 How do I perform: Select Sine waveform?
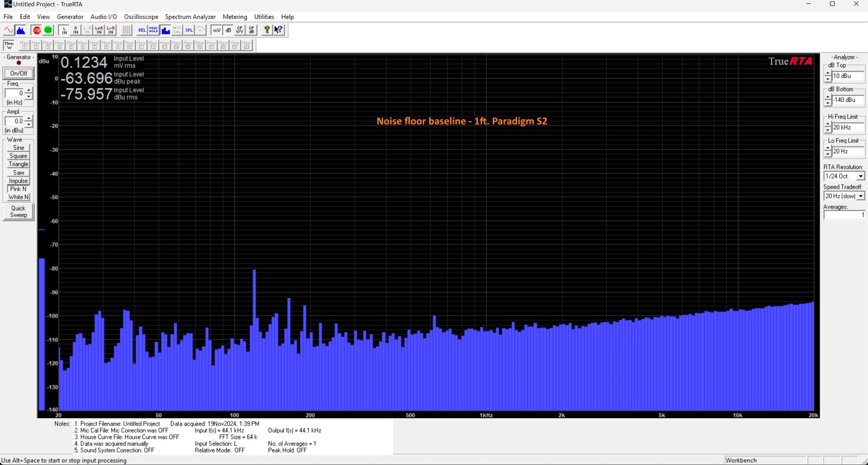pos(19,148)
